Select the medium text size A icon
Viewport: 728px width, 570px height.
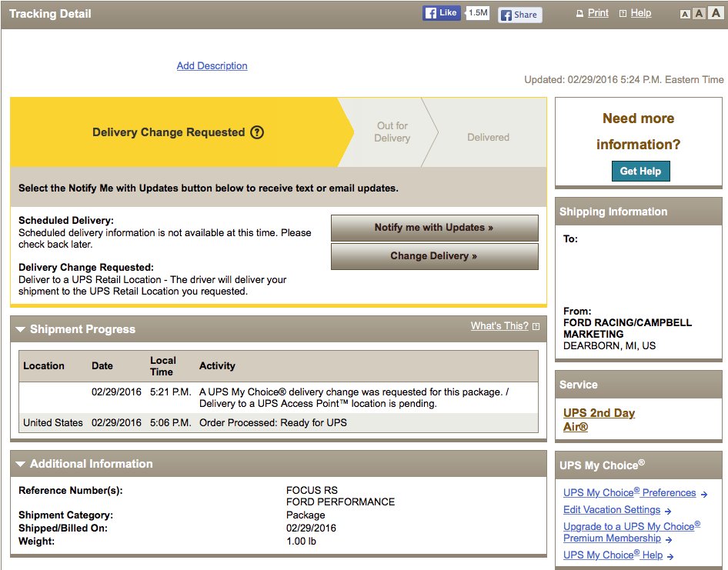[700, 13]
